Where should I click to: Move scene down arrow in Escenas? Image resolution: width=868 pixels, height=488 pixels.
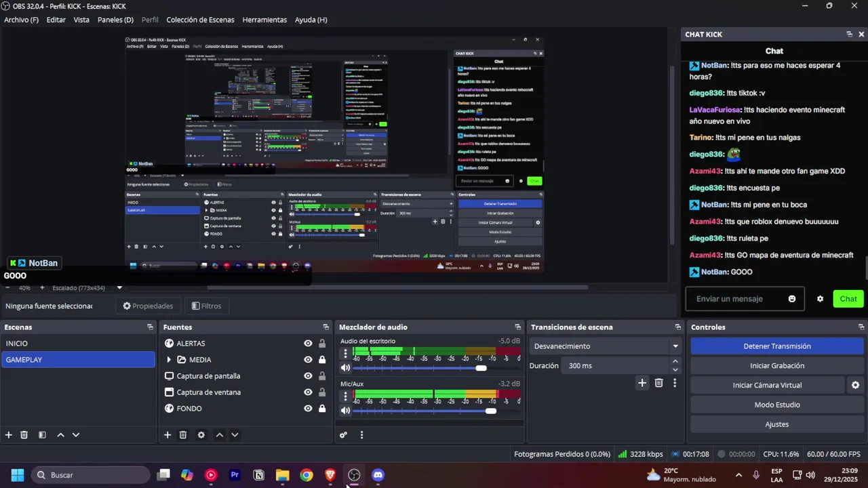pyautogui.click(x=76, y=435)
